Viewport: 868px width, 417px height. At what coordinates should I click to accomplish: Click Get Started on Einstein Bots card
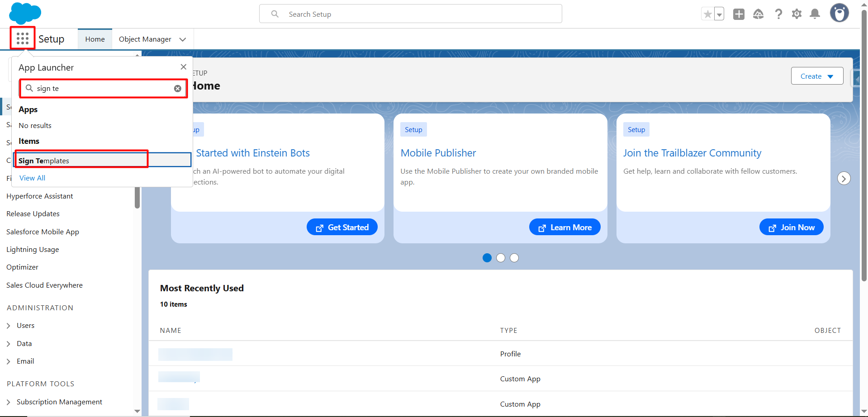[342, 227]
